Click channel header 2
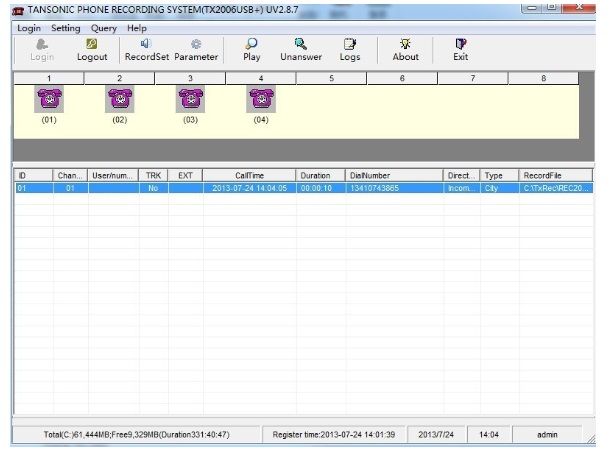 click(x=120, y=78)
